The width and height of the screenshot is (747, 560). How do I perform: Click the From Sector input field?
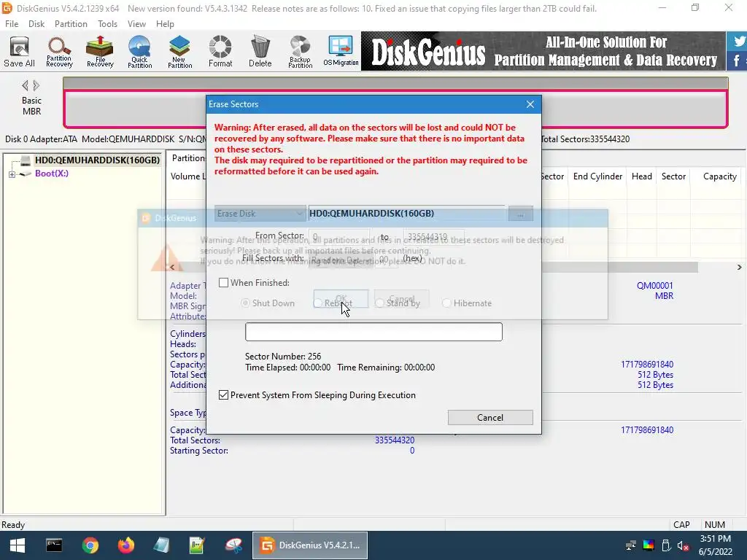pos(338,236)
